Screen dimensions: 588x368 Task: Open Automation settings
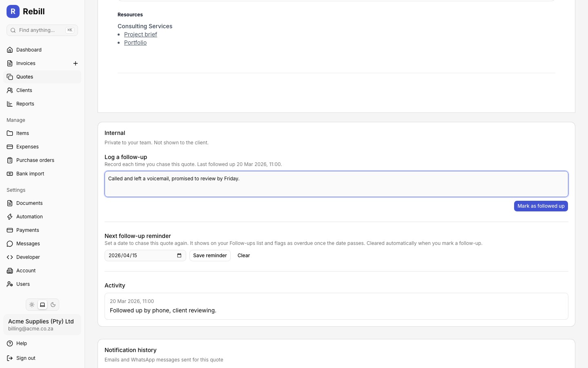(x=42, y=217)
